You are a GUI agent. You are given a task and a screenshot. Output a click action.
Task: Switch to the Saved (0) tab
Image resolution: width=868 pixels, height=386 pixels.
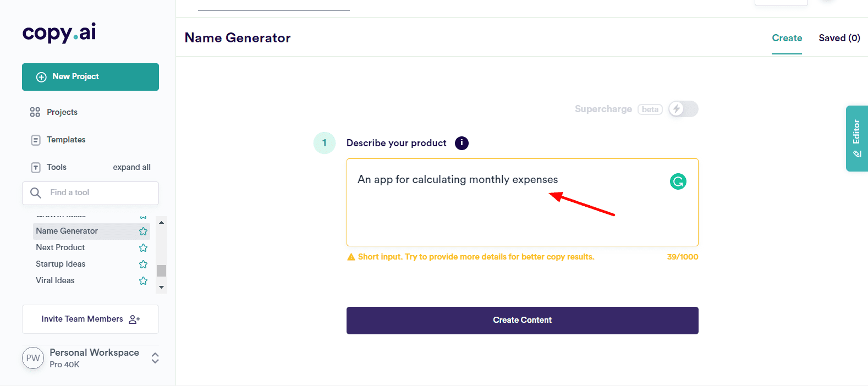click(x=839, y=38)
